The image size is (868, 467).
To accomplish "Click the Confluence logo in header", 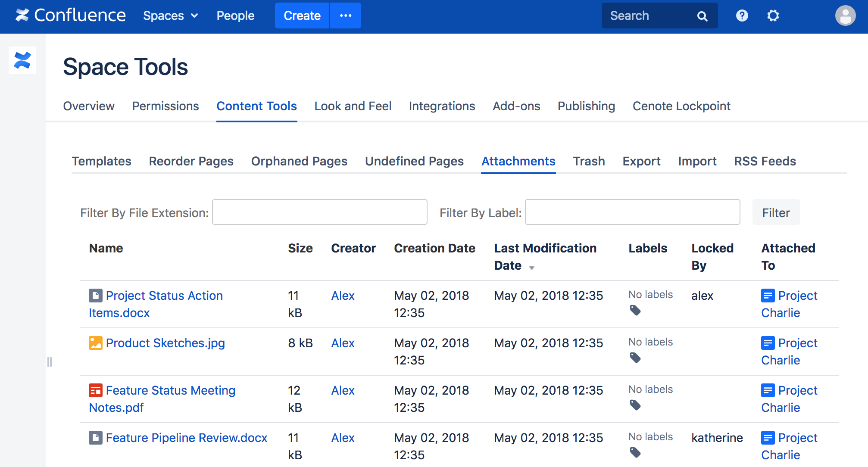I will tap(71, 16).
